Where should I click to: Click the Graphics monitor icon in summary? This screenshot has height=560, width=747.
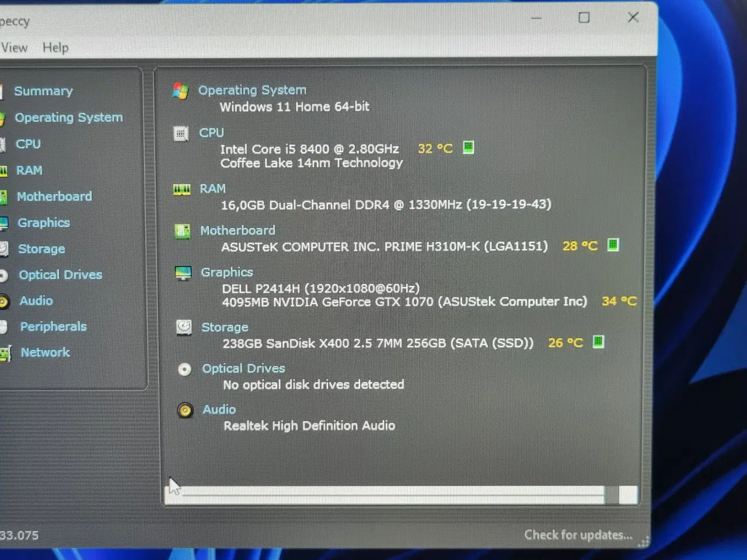(183, 273)
